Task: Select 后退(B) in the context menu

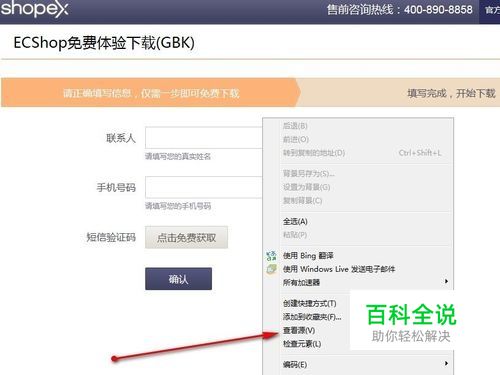Action: (295, 126)
